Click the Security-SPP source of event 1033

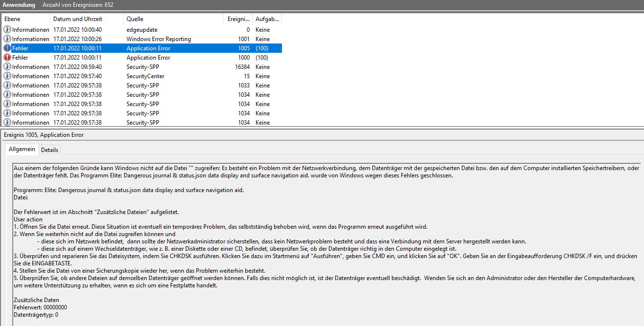pos(143,86)
